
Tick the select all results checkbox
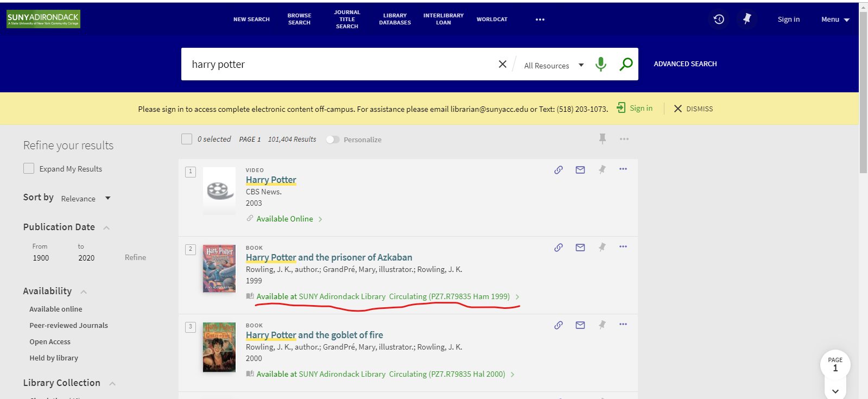[x=187, y=139]
